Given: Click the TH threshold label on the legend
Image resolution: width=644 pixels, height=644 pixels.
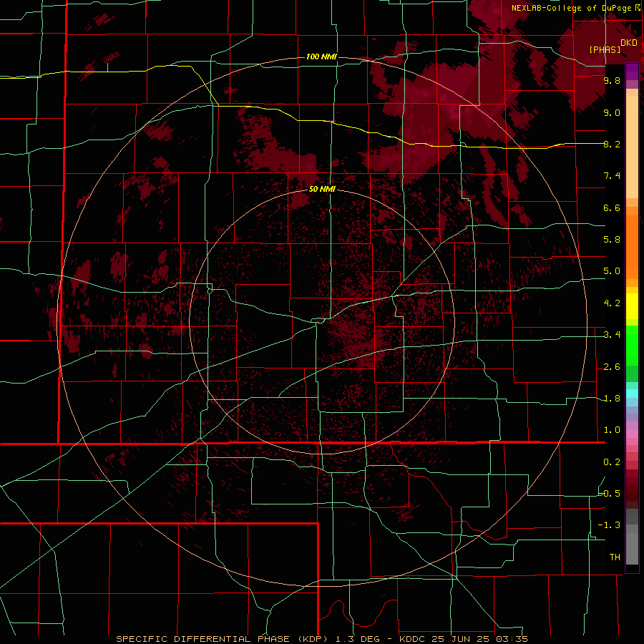Looking at the screenshot, I should pos(615,557).
